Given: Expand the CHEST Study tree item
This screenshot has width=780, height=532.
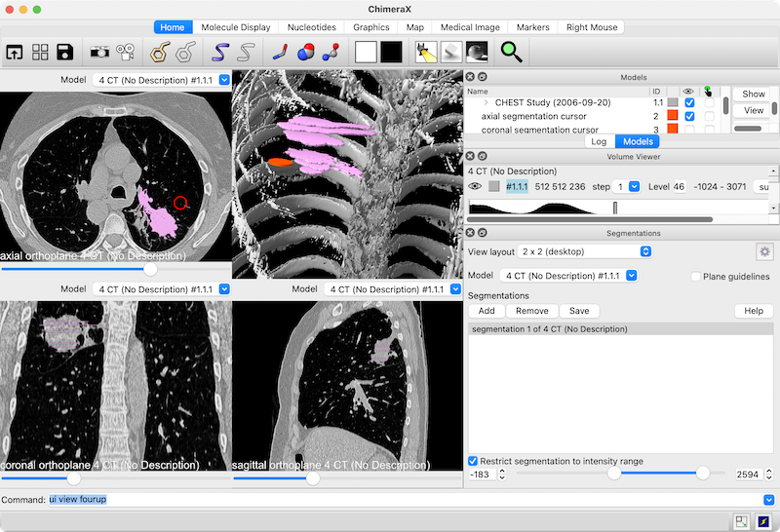Looking at the screenshot, I should (486, 102).
